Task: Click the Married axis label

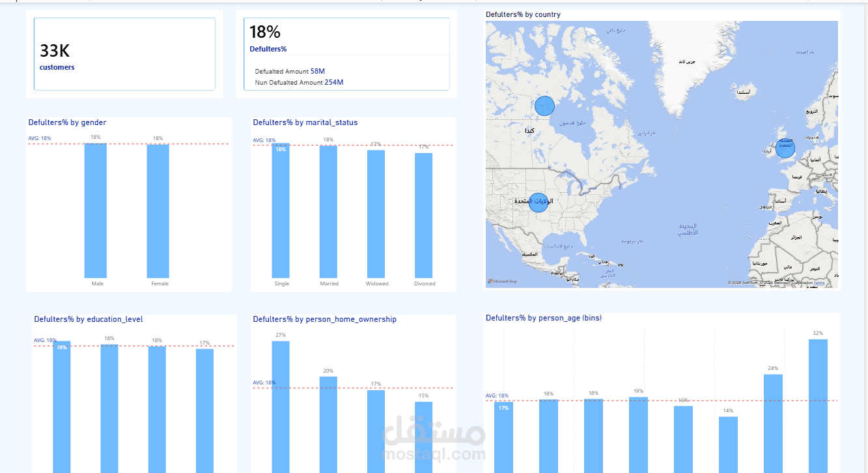Action: (329, 283)
